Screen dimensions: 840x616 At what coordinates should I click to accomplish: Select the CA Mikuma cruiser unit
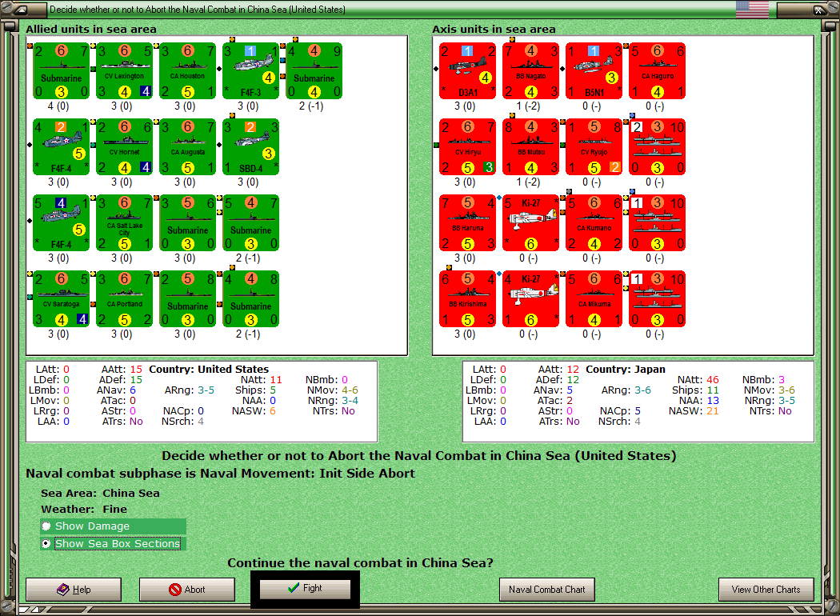tap(594, 299)
